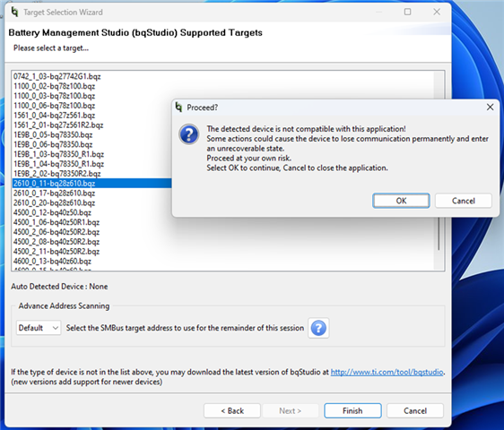Close the Proceed dialog with X
504x430 pixels.
pyautogui.click(x=490, y=107)
